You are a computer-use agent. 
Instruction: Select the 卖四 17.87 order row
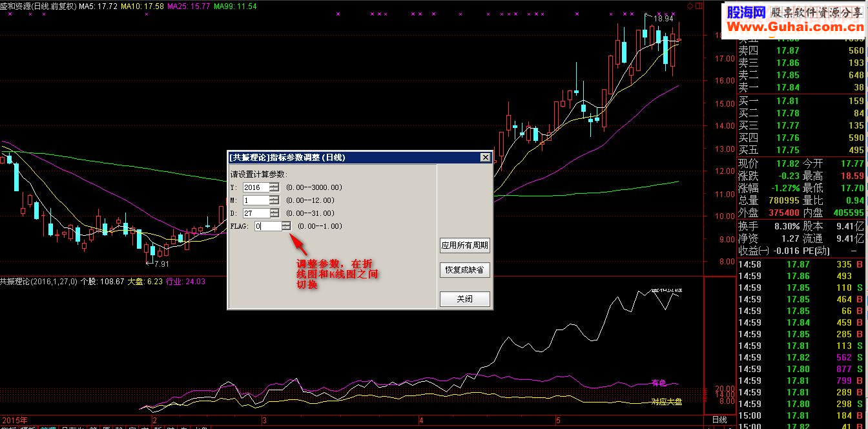(x=801, y=50)
